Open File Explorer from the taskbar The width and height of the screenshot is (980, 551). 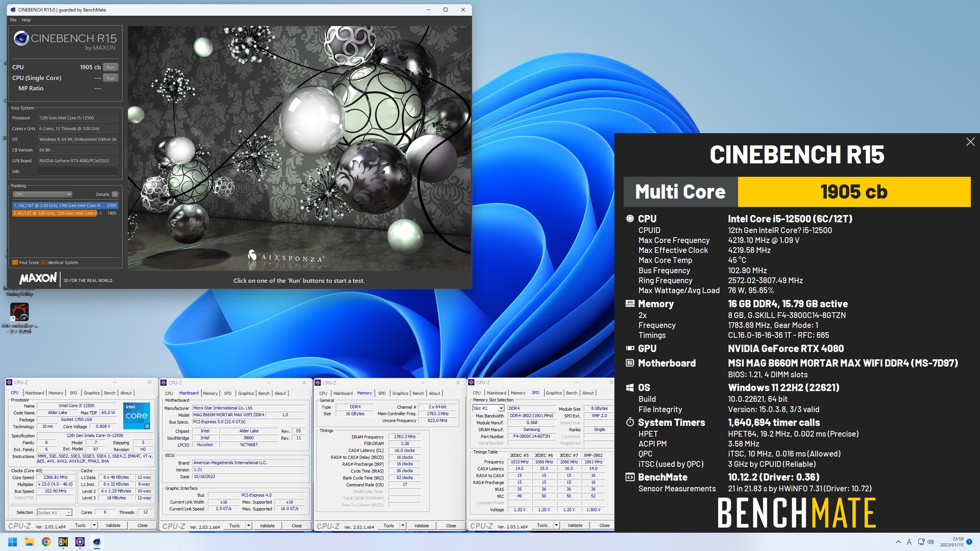click(29, 542)
